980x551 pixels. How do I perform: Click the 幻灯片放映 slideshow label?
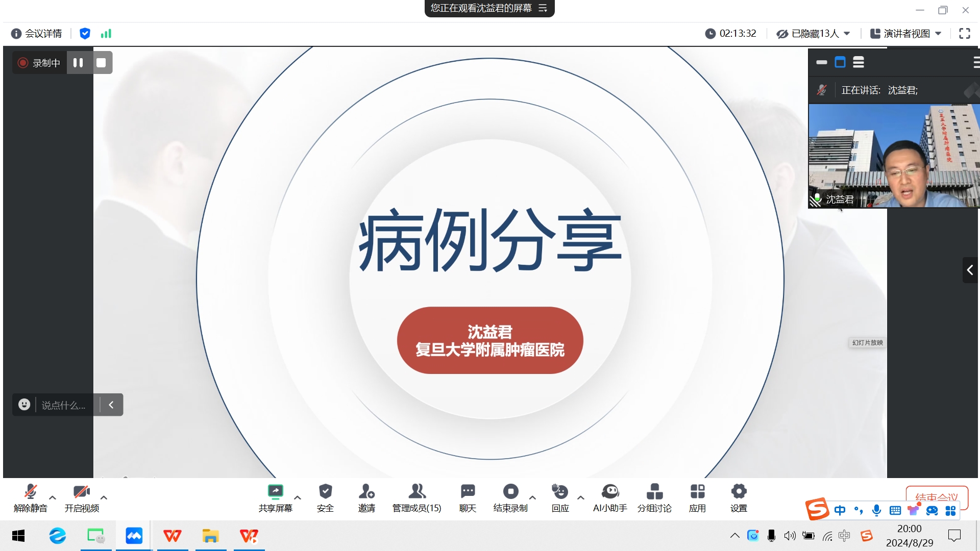tap(867, 343)
